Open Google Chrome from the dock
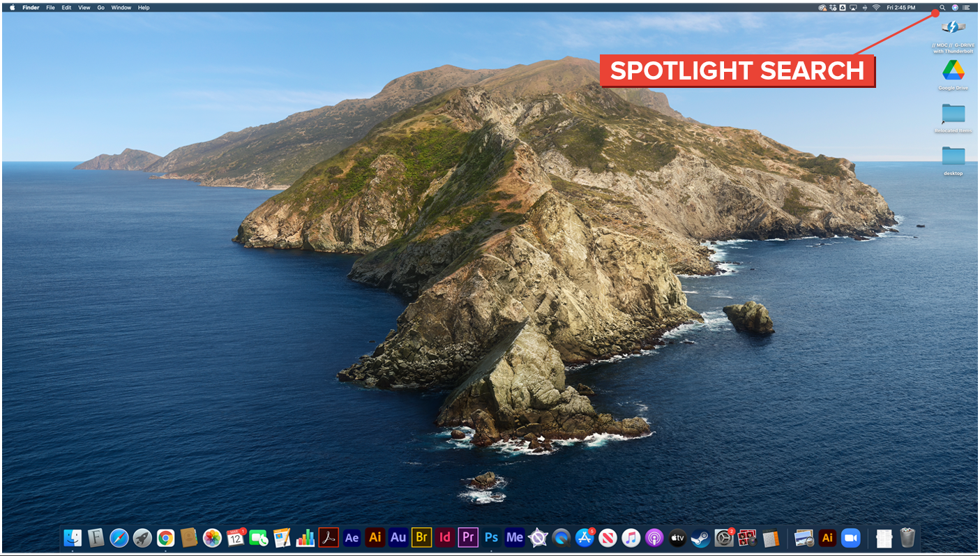 click(x=165, y=538)
